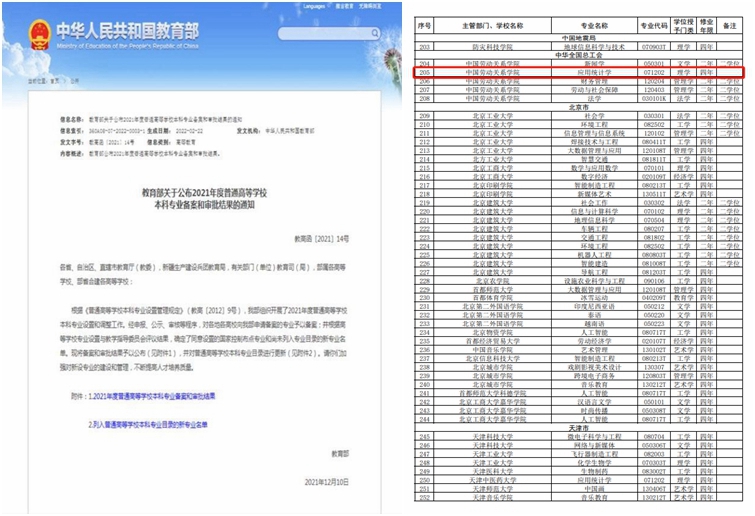Image resolution: width=755 pixels, height=516 pixels.
Task: Click the 天津市 section row
Action: click(579, 428)
